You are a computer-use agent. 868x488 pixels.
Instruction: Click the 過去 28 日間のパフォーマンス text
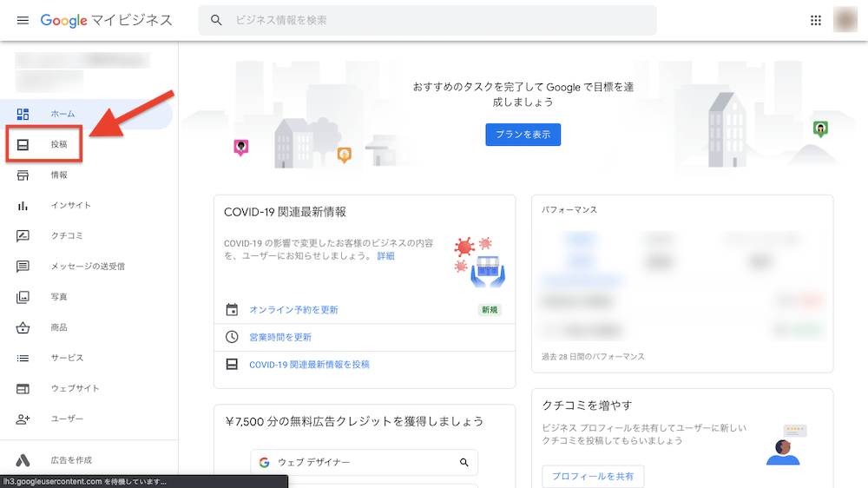click(x=593, y=357)
